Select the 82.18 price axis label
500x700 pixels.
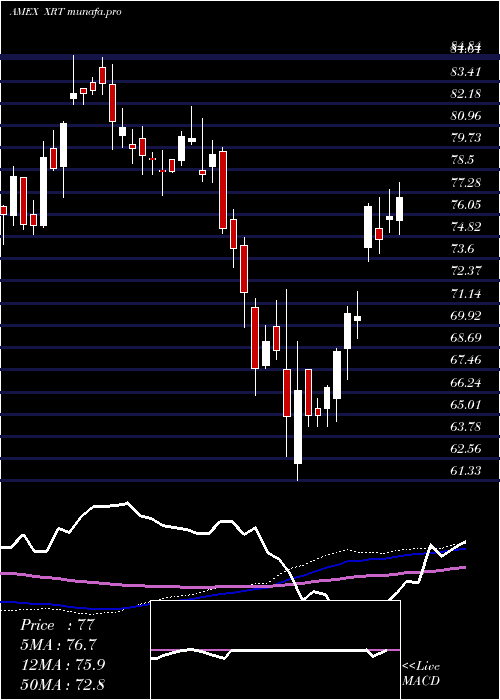click(x=467, y=94)
